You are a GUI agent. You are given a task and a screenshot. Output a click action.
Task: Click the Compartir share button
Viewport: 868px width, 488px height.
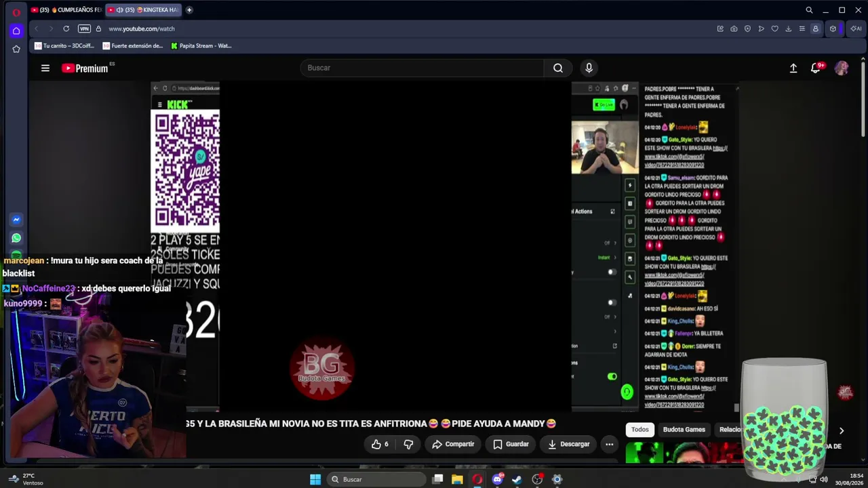[453, 444]
